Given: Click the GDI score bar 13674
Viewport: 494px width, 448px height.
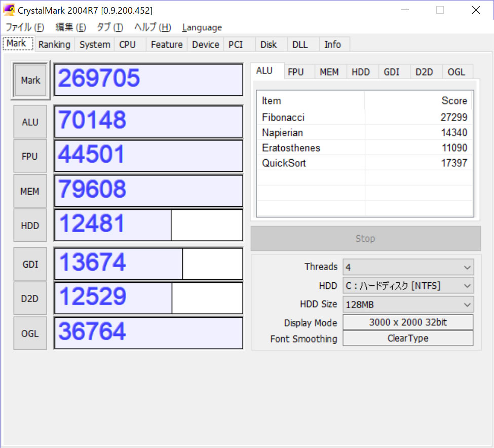Looking at the screenshot, I should (x=148, y=264).
